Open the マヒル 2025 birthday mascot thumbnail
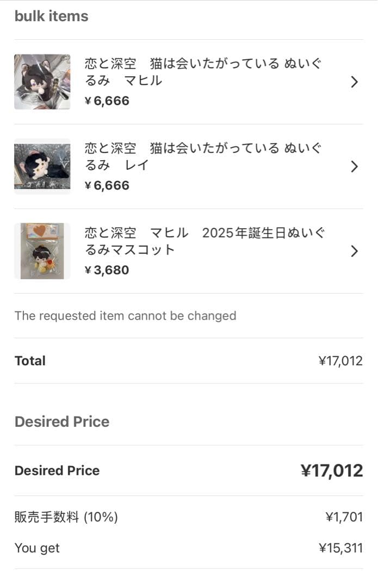 [42, 251]
